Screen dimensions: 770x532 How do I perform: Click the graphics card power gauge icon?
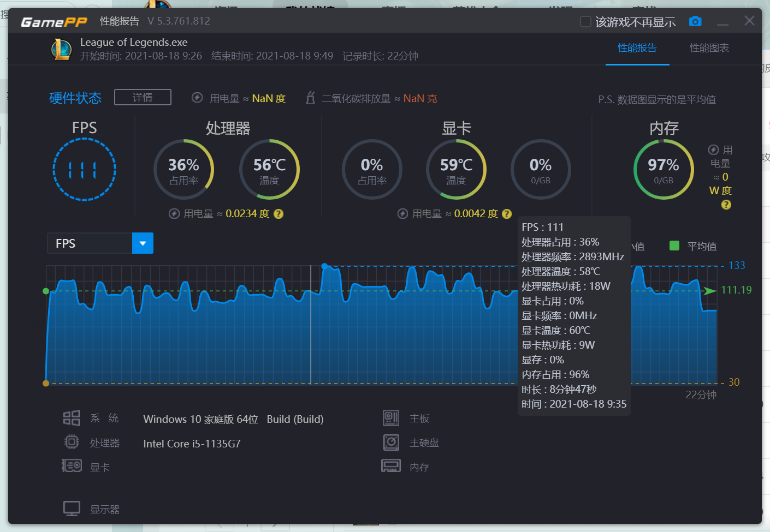coord(402,214)
